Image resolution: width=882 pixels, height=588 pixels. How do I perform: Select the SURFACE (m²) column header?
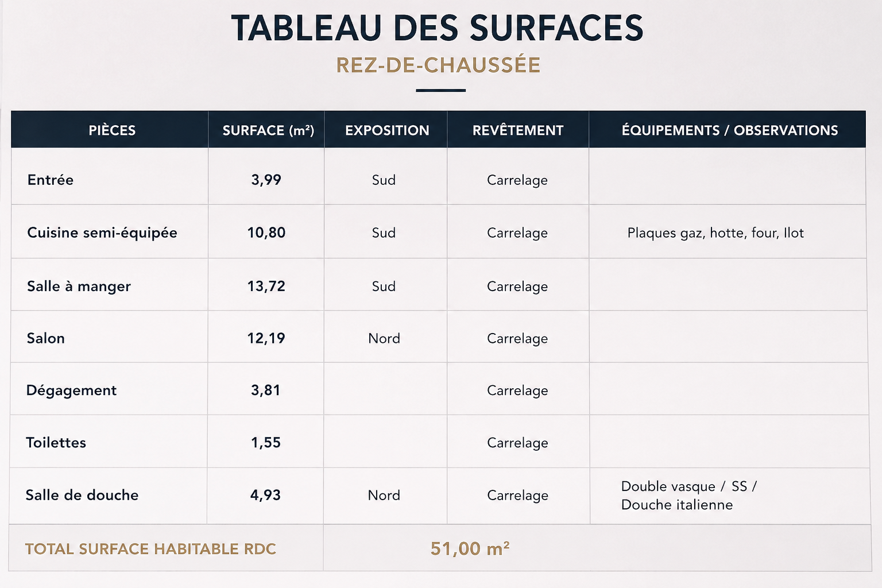pos(268,130)
